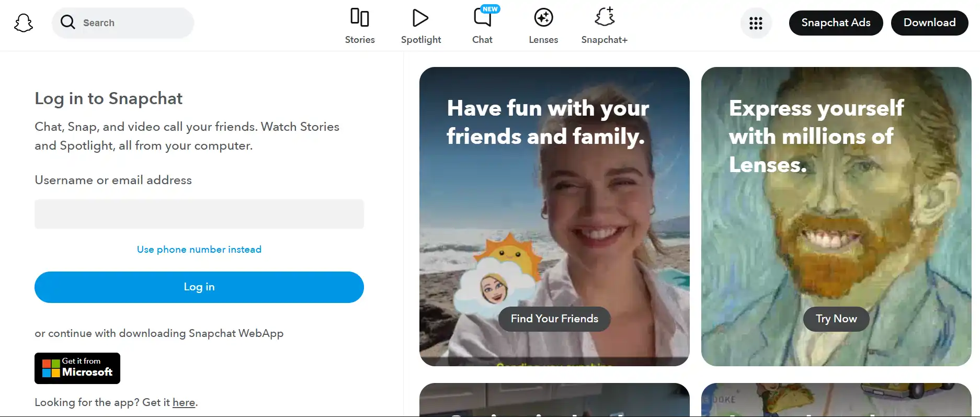The image size is (980, 417).
Task: Click the Microsoft logo icon in badge
Action: [x=51, y=368]
